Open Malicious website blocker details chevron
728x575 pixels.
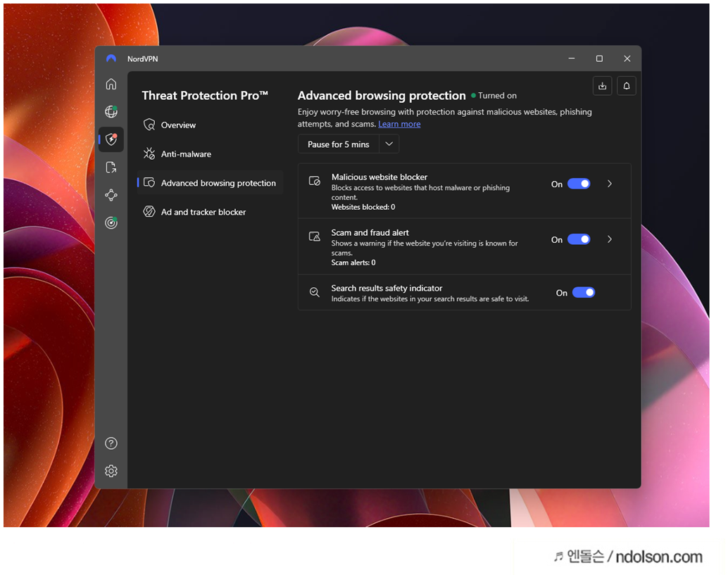click(610, 184)
